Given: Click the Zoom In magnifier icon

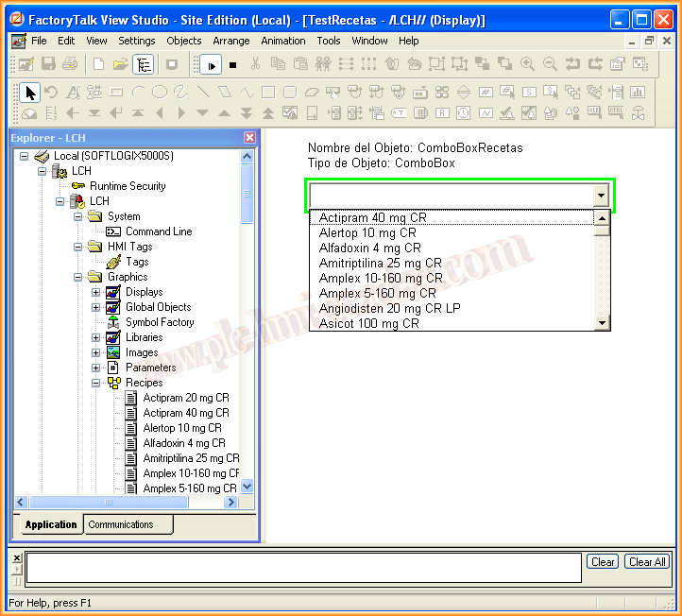Looking at the screenshot, I should click(527, 64).
